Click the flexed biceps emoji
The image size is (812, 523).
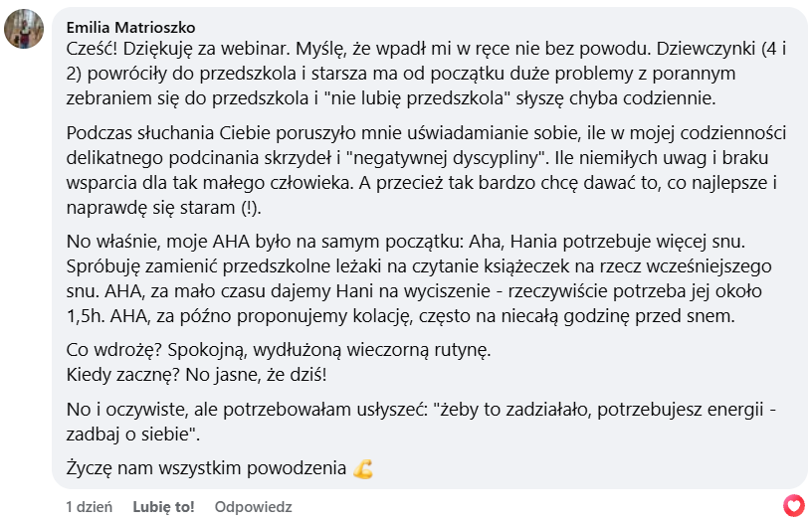(363, 468)
